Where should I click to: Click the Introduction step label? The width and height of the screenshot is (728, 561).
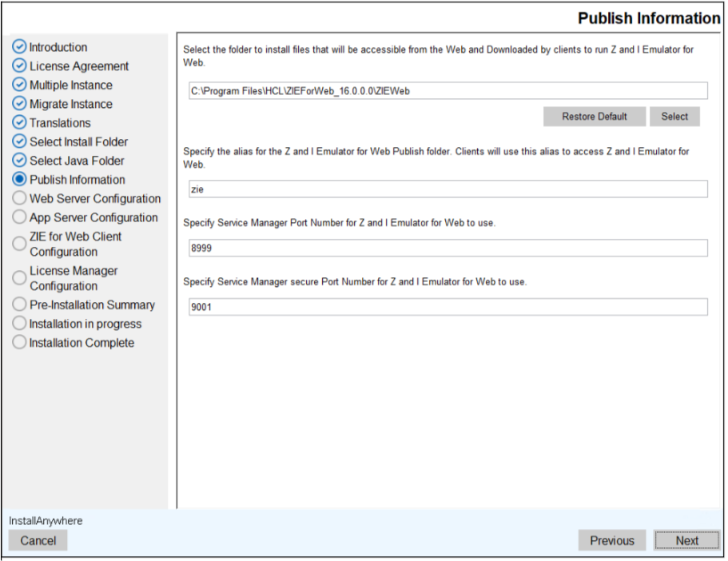(x=58, y=47)
